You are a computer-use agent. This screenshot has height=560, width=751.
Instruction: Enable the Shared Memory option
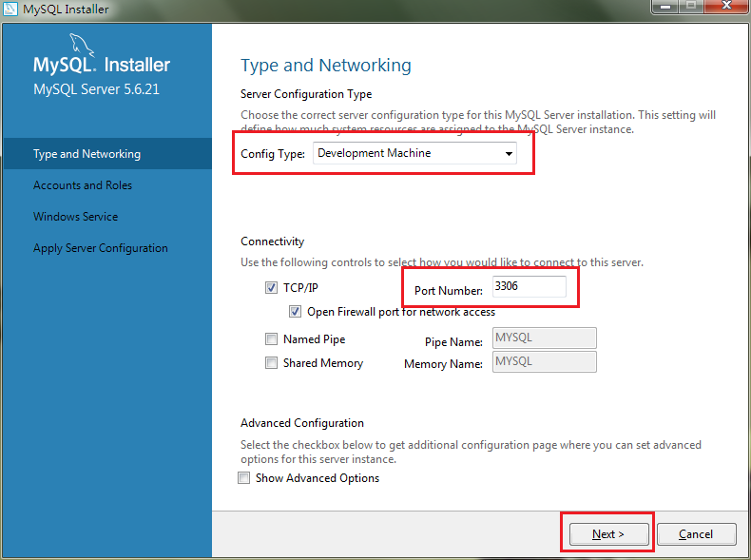271,362
